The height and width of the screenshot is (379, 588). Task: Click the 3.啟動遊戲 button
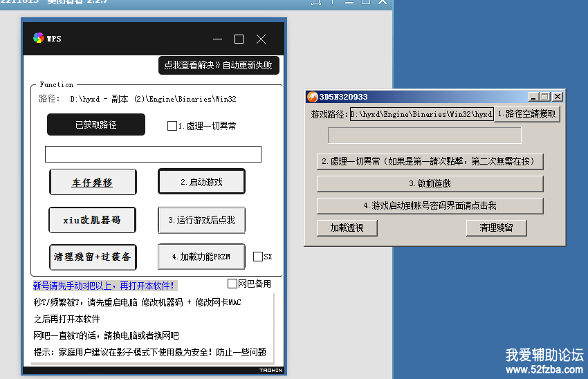point(430,184)
